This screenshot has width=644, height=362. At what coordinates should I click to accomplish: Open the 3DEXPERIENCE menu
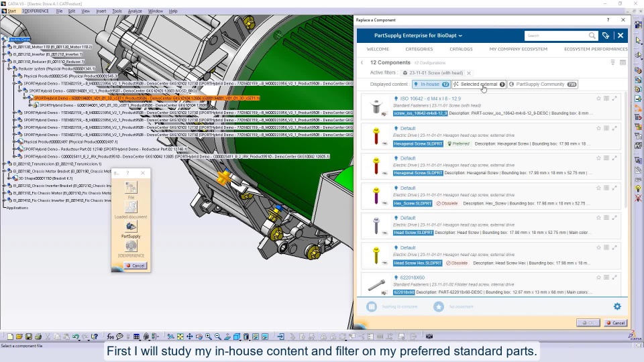tap(36, 11)
